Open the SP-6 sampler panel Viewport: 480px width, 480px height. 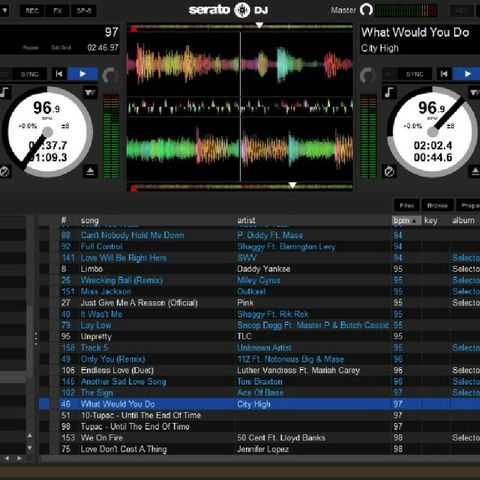84,11
